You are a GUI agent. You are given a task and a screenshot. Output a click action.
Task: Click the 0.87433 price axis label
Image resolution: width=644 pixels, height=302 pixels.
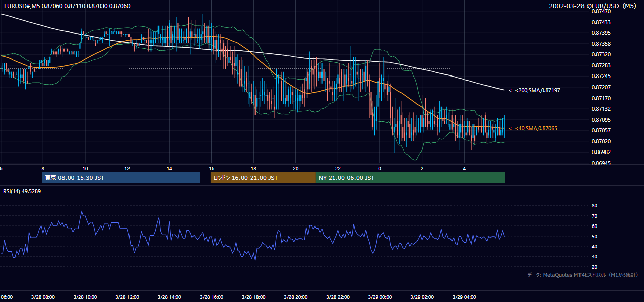(x=600, y=22)
